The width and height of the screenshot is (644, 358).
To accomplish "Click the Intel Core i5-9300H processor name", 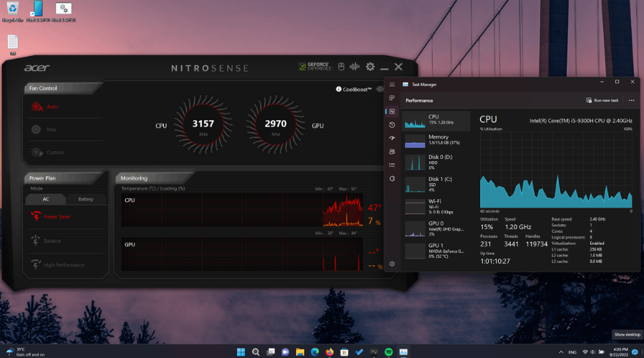I will click(x=581, y=121).
